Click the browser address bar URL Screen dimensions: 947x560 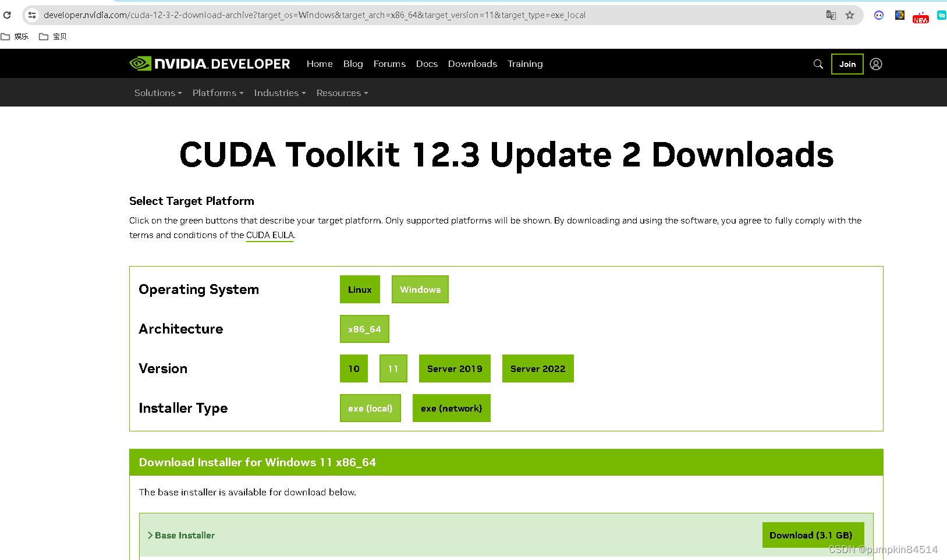point(314,15)
